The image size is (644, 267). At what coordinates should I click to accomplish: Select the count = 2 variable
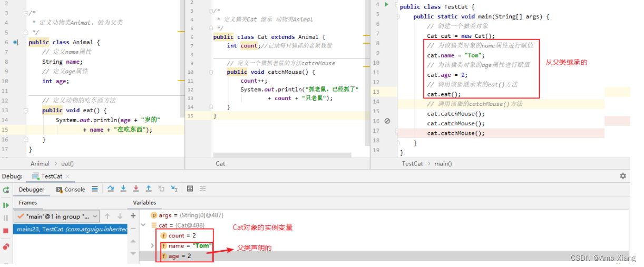pyautogui.click(x=178, y=235)
